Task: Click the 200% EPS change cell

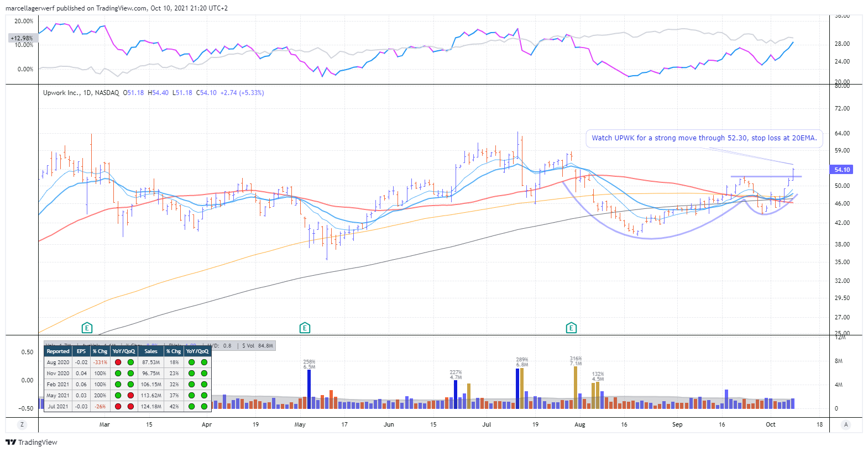Action: tap(100, 396)
